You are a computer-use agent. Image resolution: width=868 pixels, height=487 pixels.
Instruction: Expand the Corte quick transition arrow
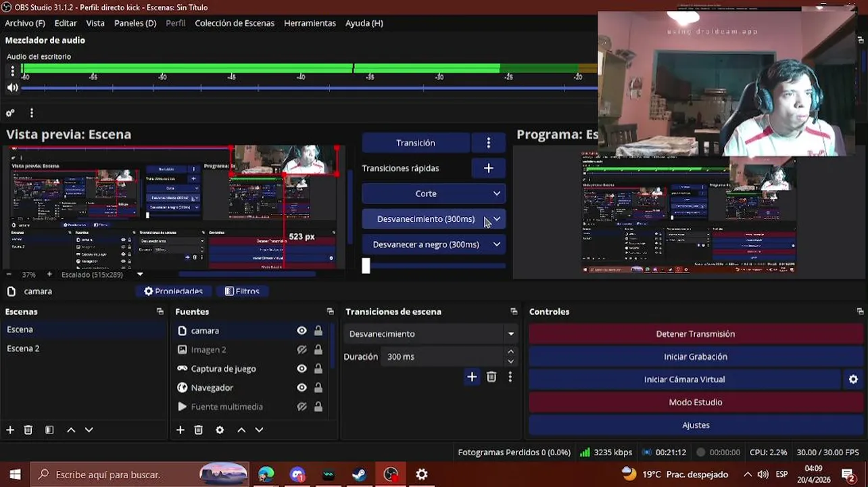(x=497, y=193)
